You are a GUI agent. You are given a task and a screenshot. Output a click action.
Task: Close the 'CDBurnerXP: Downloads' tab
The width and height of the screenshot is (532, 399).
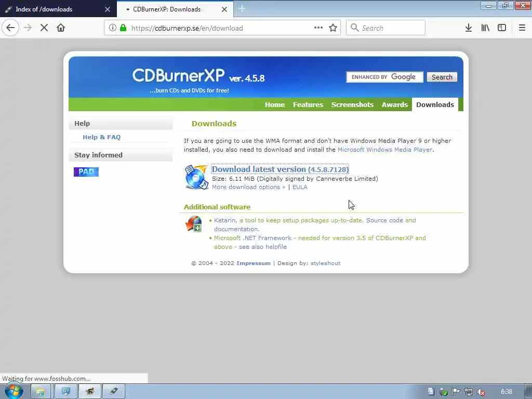(224, 9)
